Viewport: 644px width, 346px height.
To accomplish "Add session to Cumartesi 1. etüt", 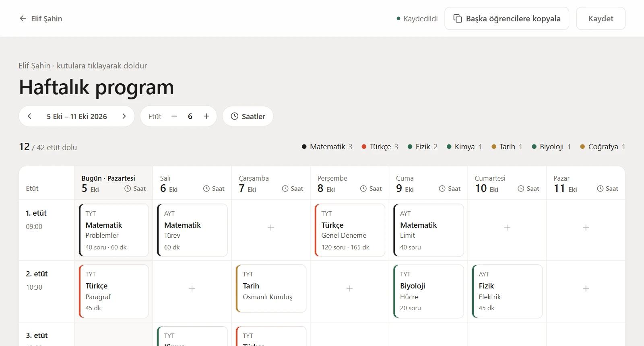I will 507,228.
